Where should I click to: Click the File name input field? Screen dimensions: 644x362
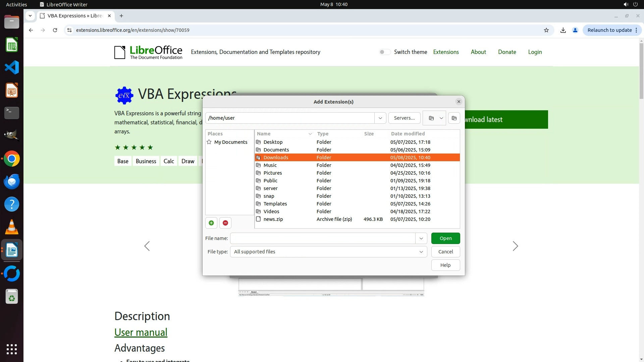click(322, 238)
